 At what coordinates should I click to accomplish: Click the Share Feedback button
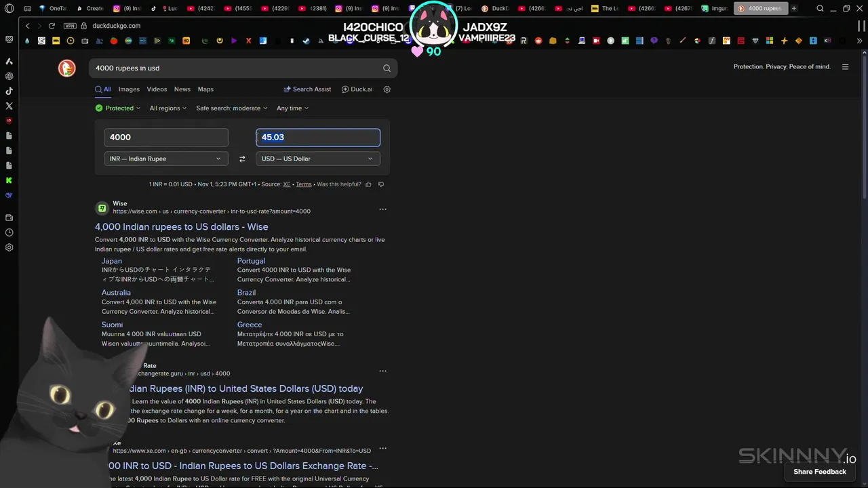820,472
